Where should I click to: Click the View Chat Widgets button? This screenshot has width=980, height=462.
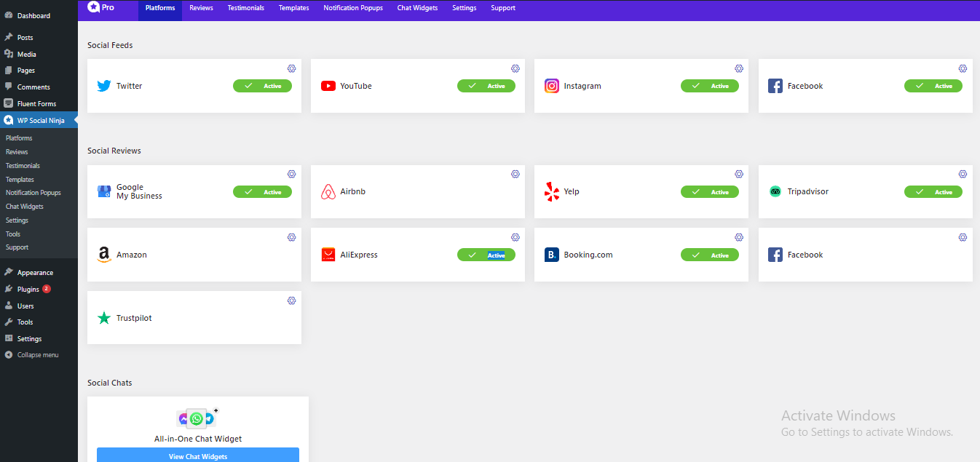click(198, 455)
